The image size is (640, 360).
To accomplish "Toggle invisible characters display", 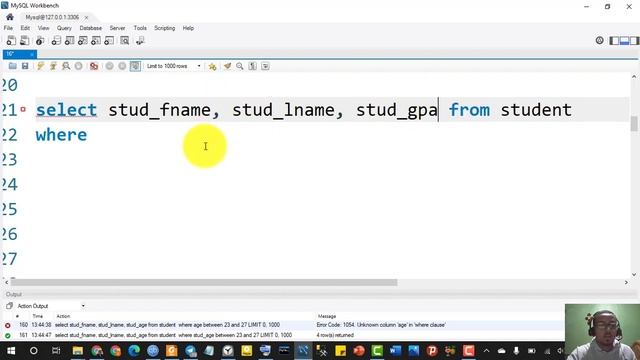I will (253, 66).
